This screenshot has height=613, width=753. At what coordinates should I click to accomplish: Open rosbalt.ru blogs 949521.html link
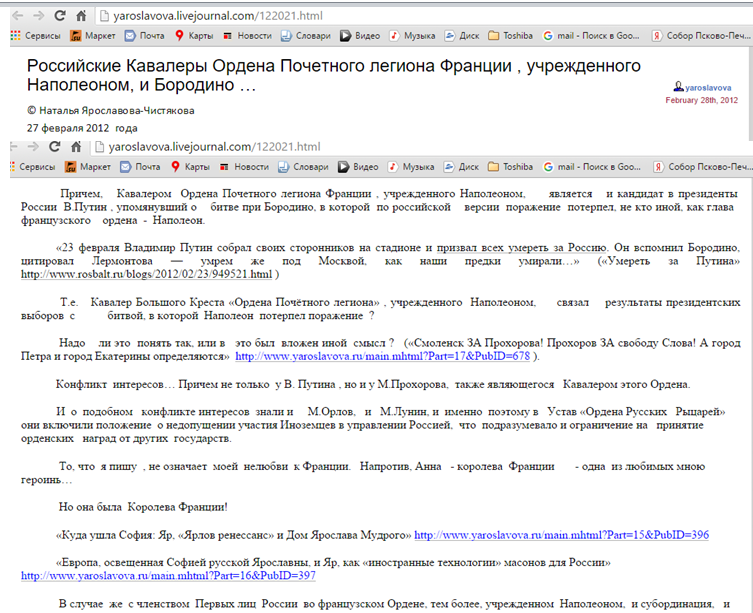[x=146, y=274]
